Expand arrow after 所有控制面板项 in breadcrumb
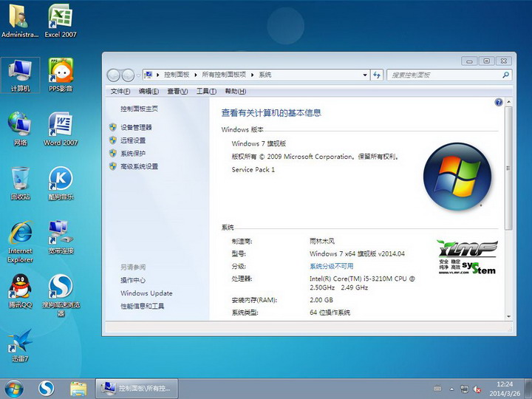 click(x=252, y=75)
